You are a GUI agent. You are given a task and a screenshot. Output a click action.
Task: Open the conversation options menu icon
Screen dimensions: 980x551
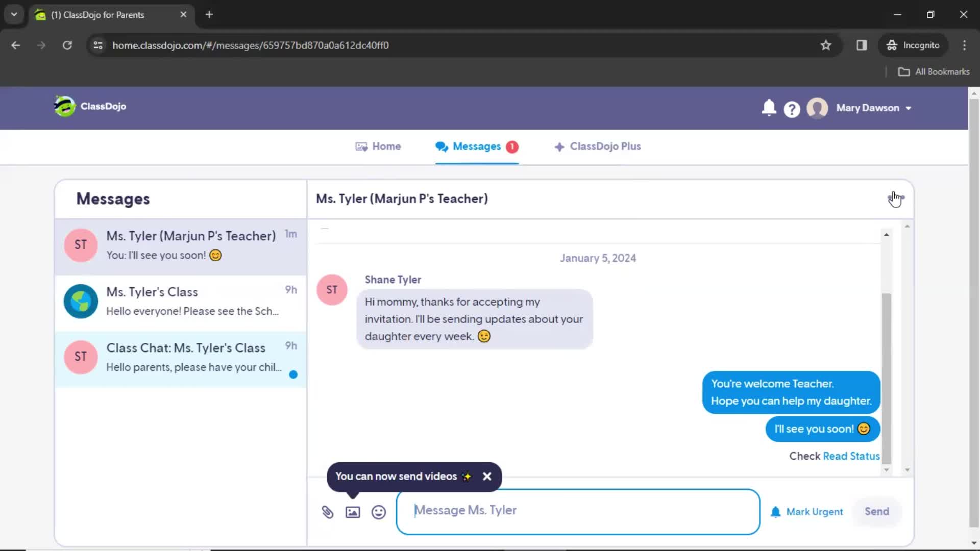(x=896, y=198)
